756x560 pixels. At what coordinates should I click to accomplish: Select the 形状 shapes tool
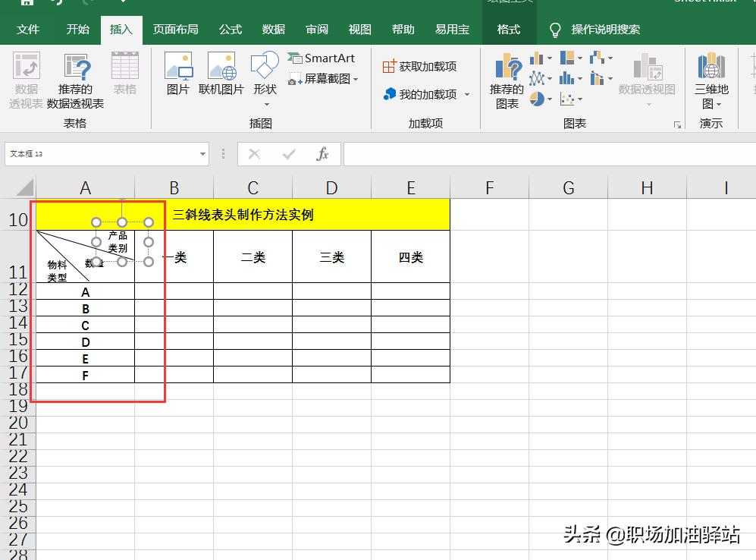265,72
